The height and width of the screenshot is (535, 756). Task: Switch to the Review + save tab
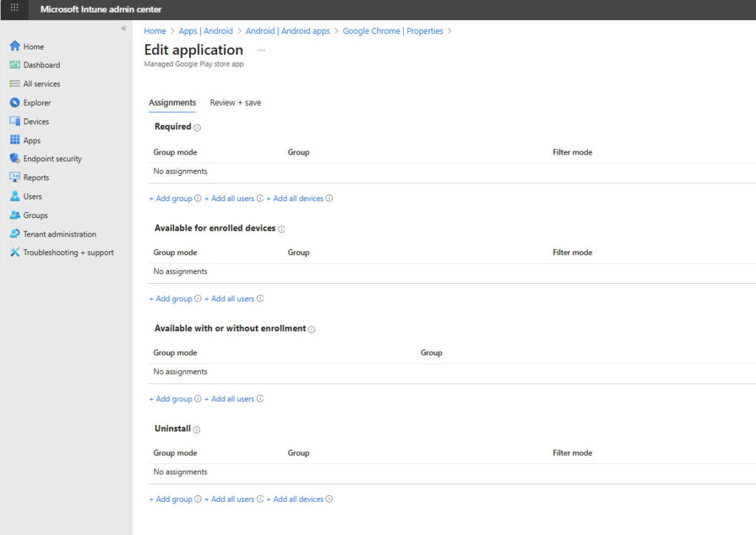point(236,103)
